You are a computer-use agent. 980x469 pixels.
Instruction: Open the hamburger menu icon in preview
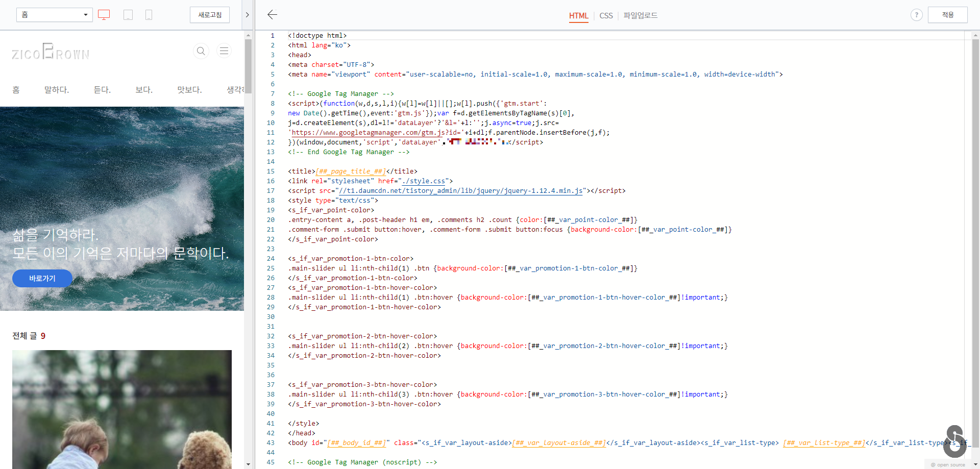tap(224, 51)
